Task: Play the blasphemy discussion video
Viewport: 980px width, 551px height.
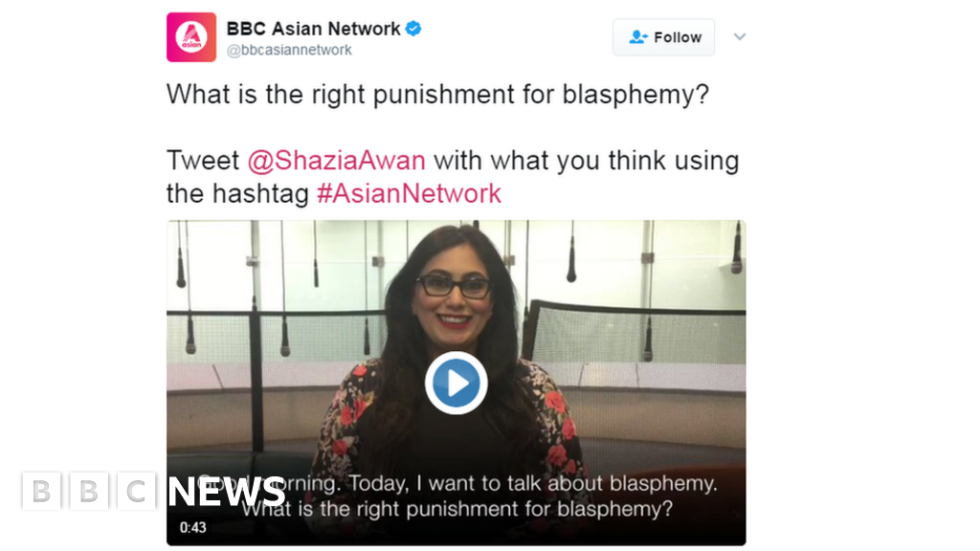Action: (x=457, y=383)
